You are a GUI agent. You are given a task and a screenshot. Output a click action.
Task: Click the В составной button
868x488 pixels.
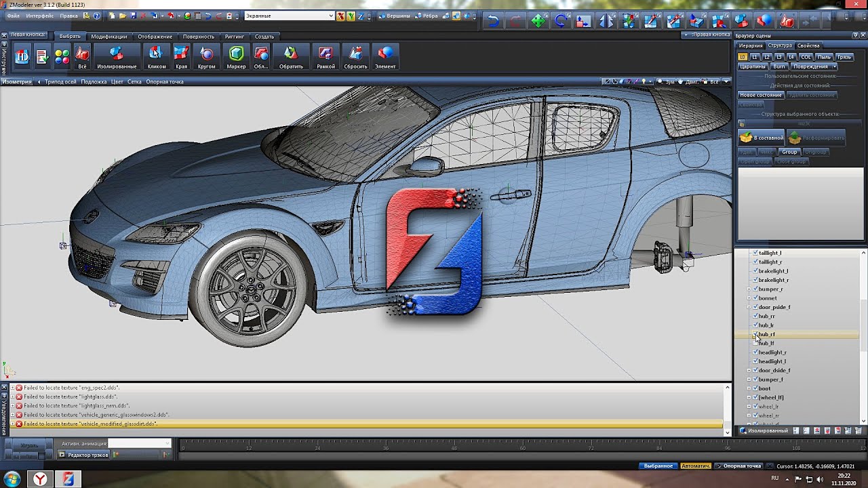pyautogui.click(x=762, y=138)
